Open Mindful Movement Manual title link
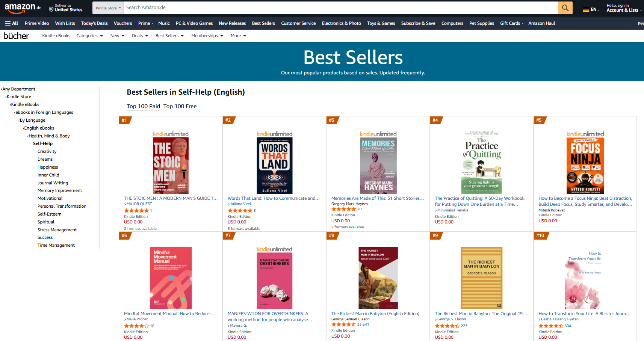The image size is (644, 341). point(169,314)
